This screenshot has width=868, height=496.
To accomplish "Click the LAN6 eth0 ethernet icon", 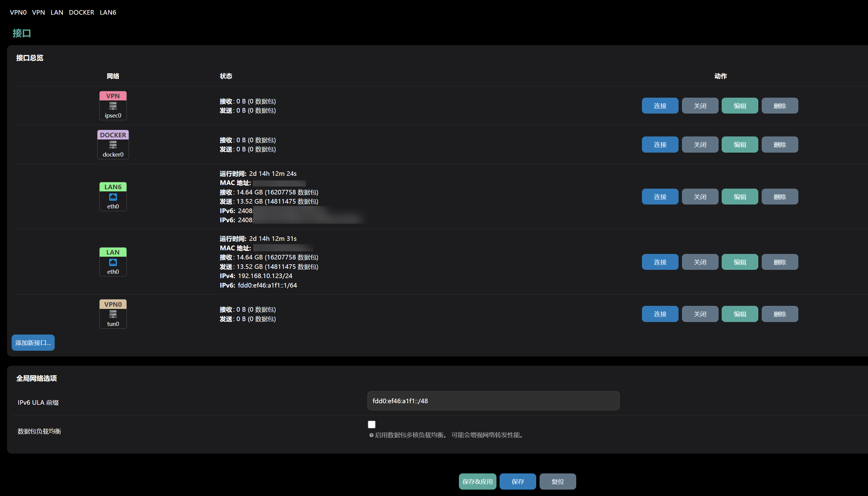I will tap(113, 197).
